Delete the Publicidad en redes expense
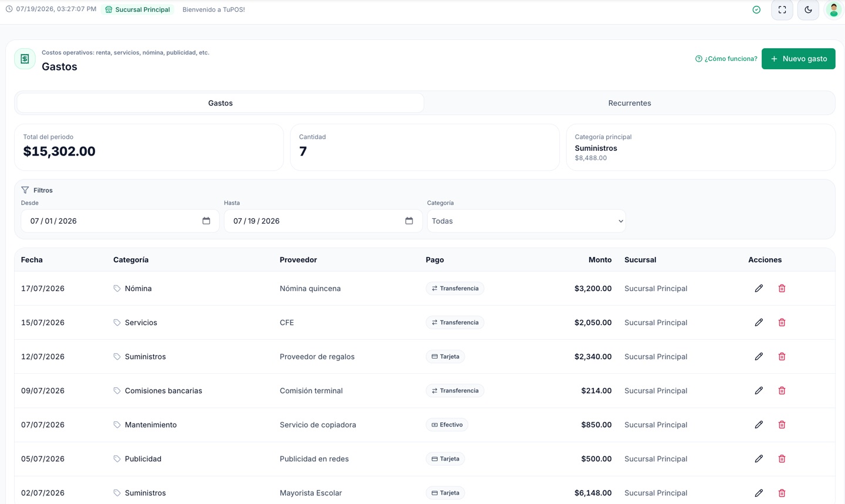845x504 pixels. (782, 458)
